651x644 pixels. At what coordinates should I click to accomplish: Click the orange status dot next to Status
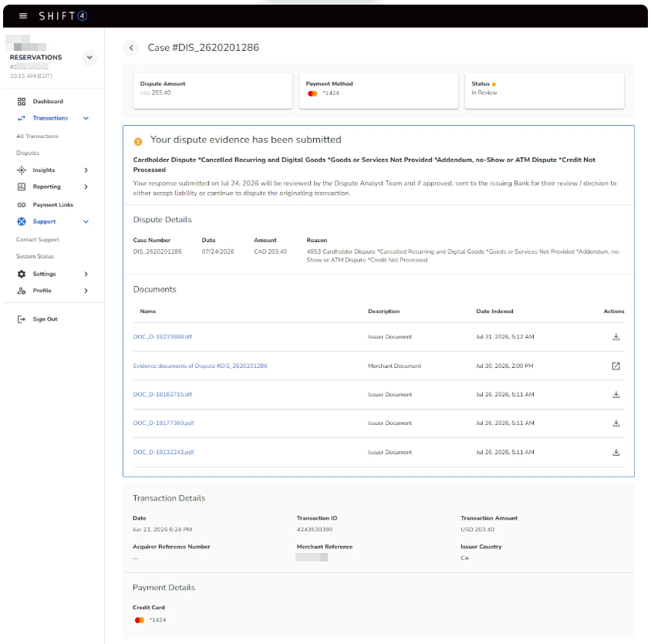click(494, 84)
